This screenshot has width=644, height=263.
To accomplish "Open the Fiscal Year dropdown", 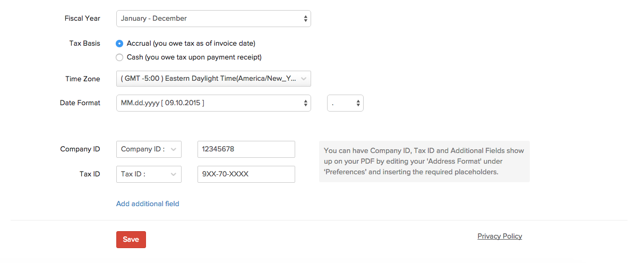I will (x=212, y=19).
